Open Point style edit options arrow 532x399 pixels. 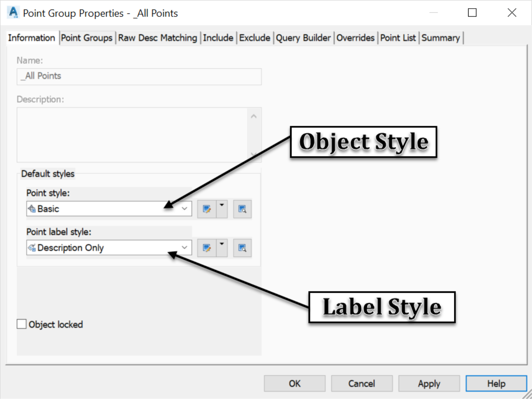222,209
